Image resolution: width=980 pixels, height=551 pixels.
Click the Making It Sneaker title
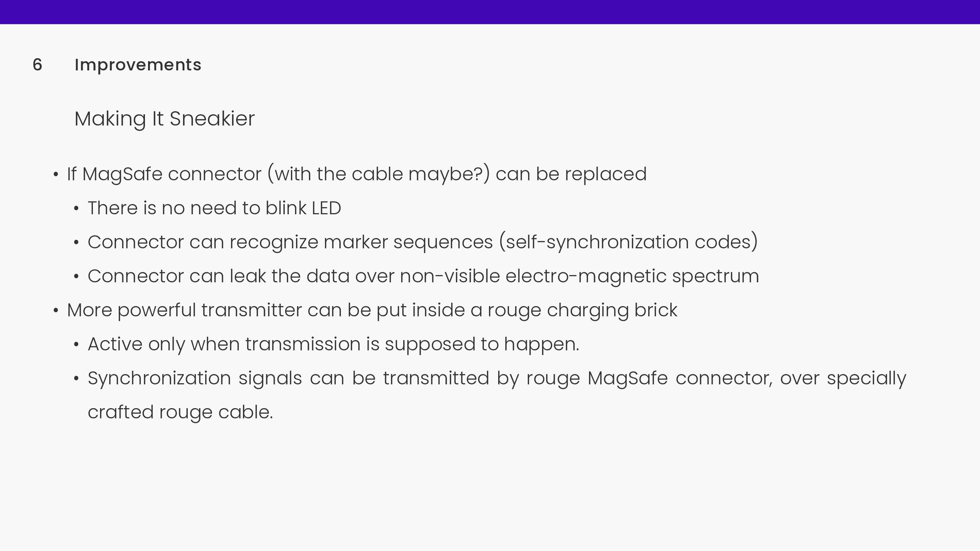(x=164, y=119)
